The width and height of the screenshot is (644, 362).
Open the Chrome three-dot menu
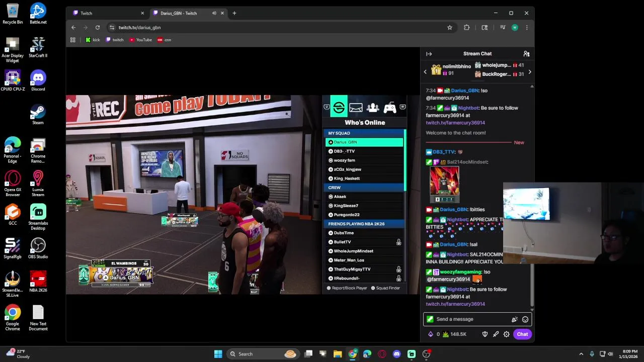pyautogui.click(x=527, y=28)
